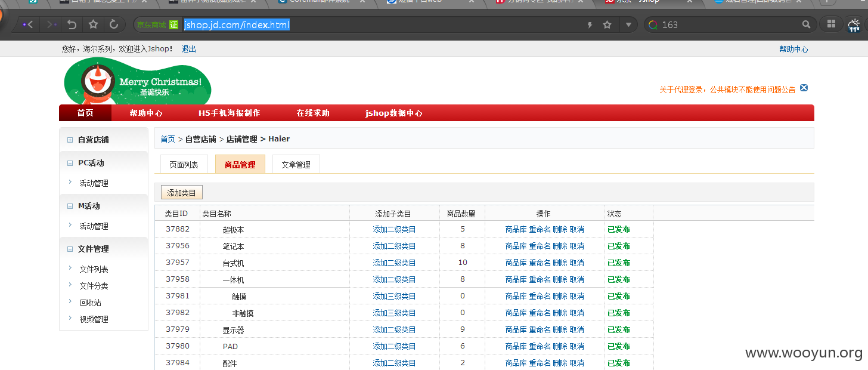The width and height of the screenshot is (868, 370).
Task: Click the 添加类目 button
Action: point(182,192)
